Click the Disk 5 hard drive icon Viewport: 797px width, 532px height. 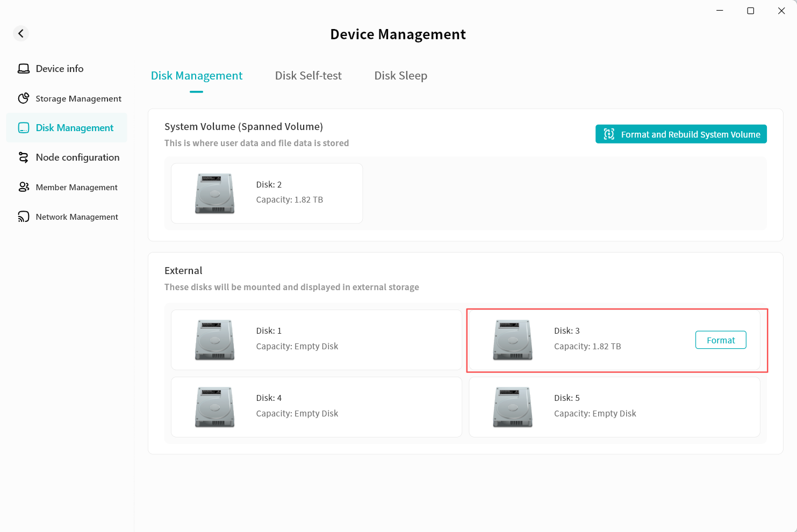[x=512, y=407]
